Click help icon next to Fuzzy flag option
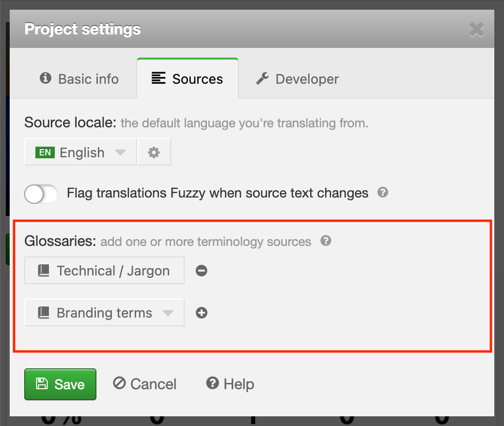504x426 pixels. pyautogui.click(x=383, y=193)
